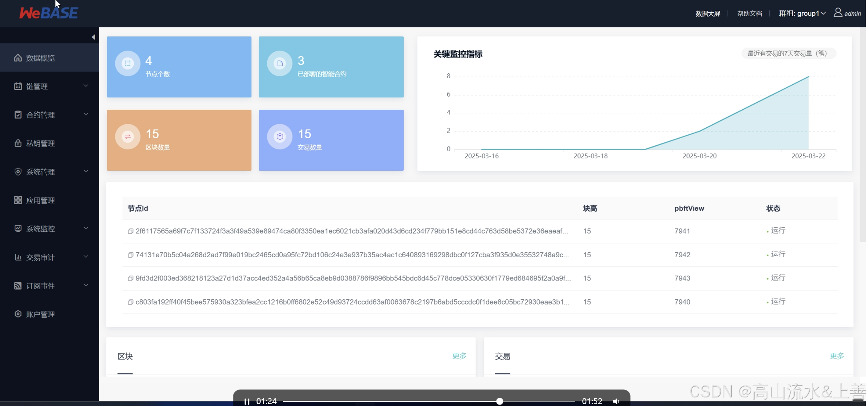The width and height of the screenshot is (868, 406).
Task: Copy node ID starting with 74131e70
Action: tap(130, 255)
